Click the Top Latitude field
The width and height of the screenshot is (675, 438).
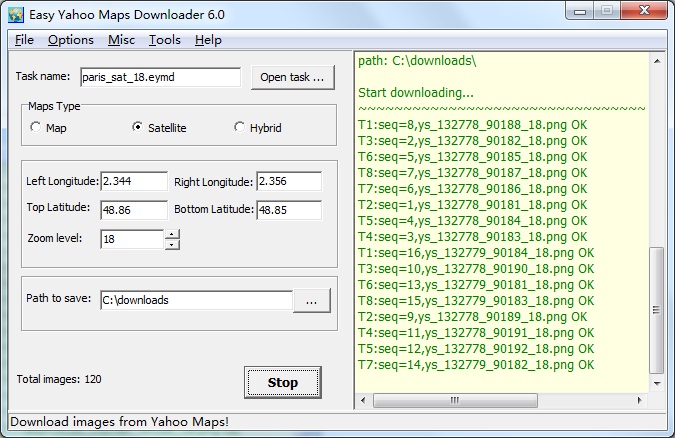tap(134, 210)
